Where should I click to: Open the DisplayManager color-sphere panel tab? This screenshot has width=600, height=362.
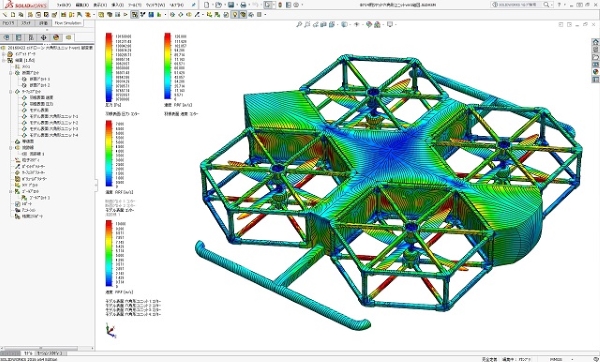coord(56,37)
